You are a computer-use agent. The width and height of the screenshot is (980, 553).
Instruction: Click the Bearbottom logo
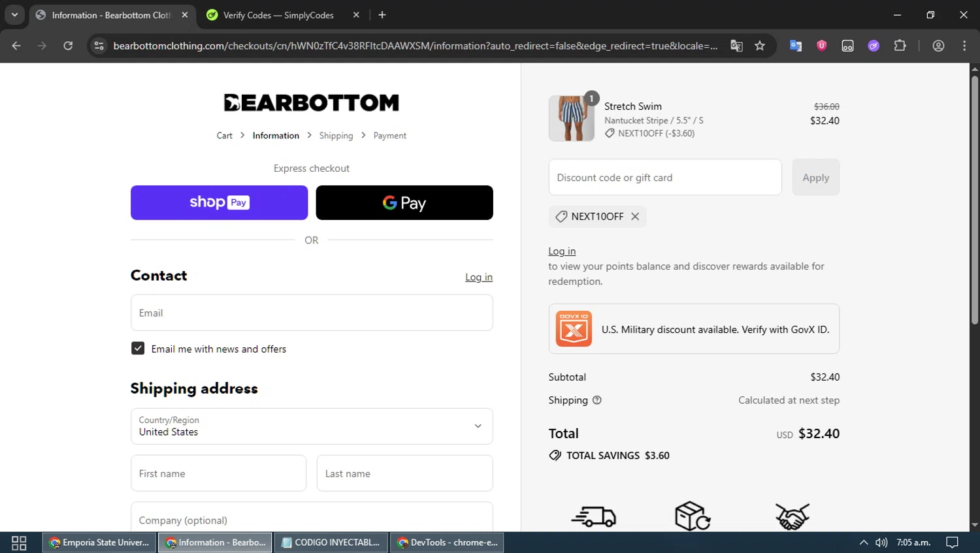(312, 103)
